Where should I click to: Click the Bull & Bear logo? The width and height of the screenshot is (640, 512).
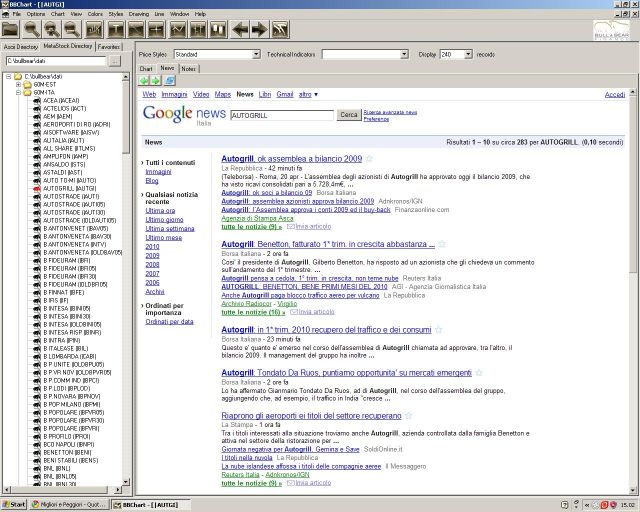click(x=612, y=31)
